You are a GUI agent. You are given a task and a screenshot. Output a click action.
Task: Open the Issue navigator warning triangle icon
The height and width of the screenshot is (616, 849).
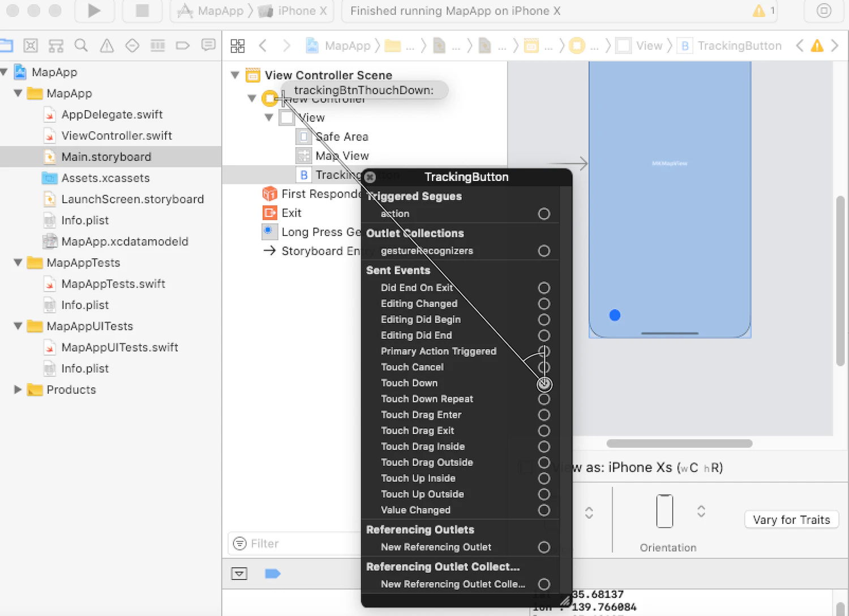[x=106, y=45]
